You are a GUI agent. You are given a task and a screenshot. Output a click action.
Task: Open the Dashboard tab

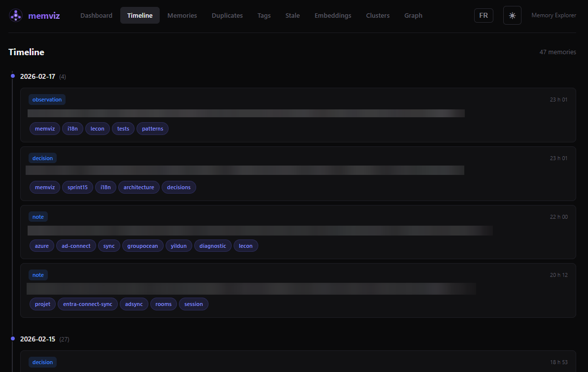click(97, 15)
